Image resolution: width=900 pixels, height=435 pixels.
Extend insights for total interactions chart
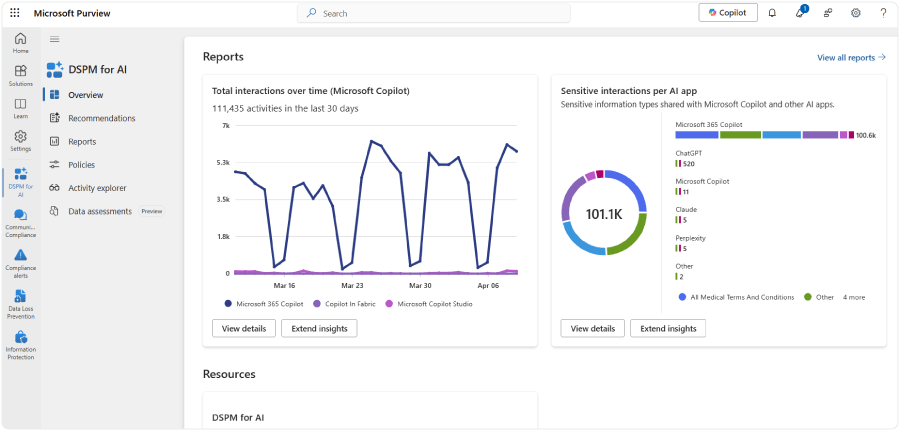pos(319,328)
